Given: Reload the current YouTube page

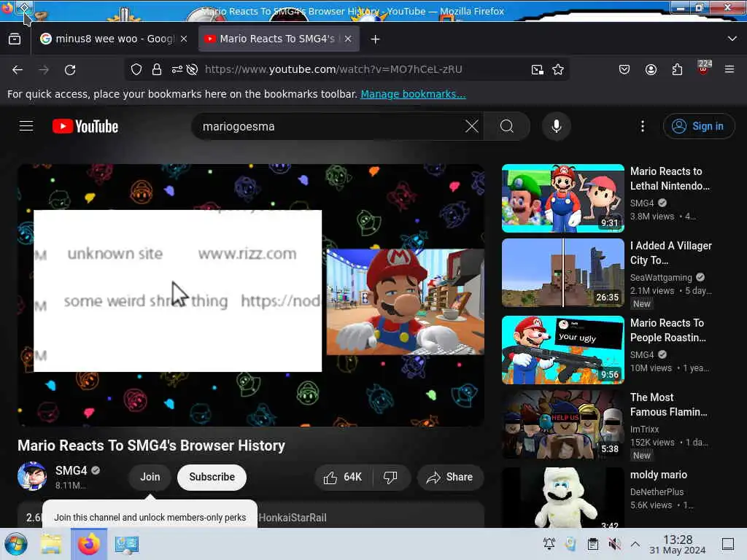Looking at the screenshot, I should click(x=70, y=69).
